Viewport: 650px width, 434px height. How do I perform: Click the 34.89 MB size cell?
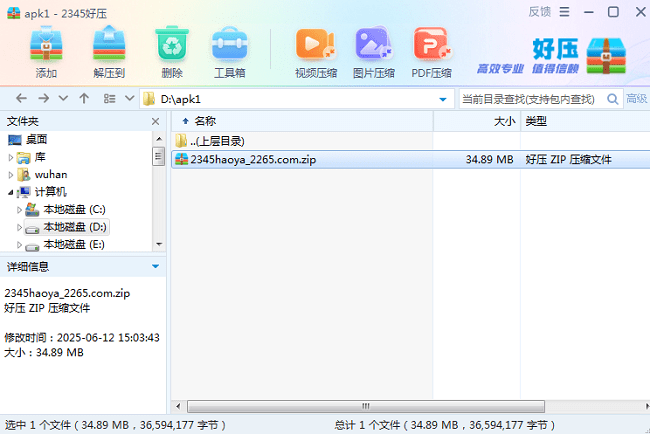pyautogui.click(x=489, y=160)
